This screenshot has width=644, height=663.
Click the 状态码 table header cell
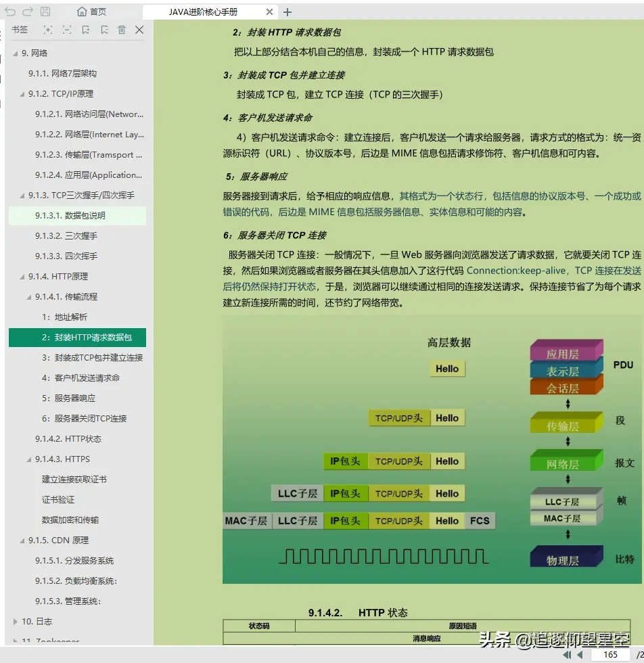tap(259, 626)
